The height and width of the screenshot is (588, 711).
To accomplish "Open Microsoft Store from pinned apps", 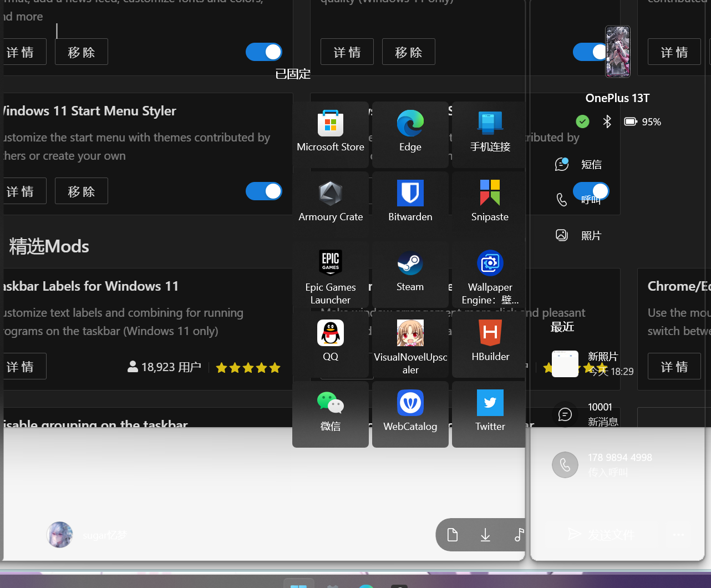I will pyautogui.click(x=331, y=134).
